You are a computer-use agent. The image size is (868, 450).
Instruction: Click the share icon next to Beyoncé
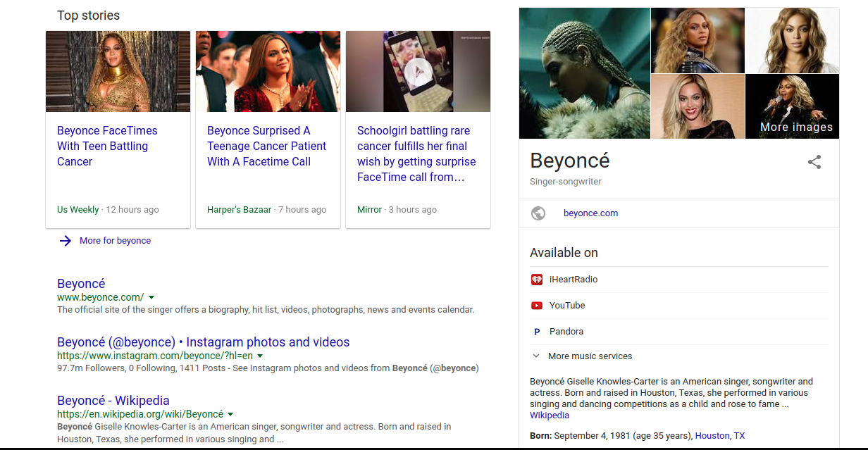click(x=814, y=162)
